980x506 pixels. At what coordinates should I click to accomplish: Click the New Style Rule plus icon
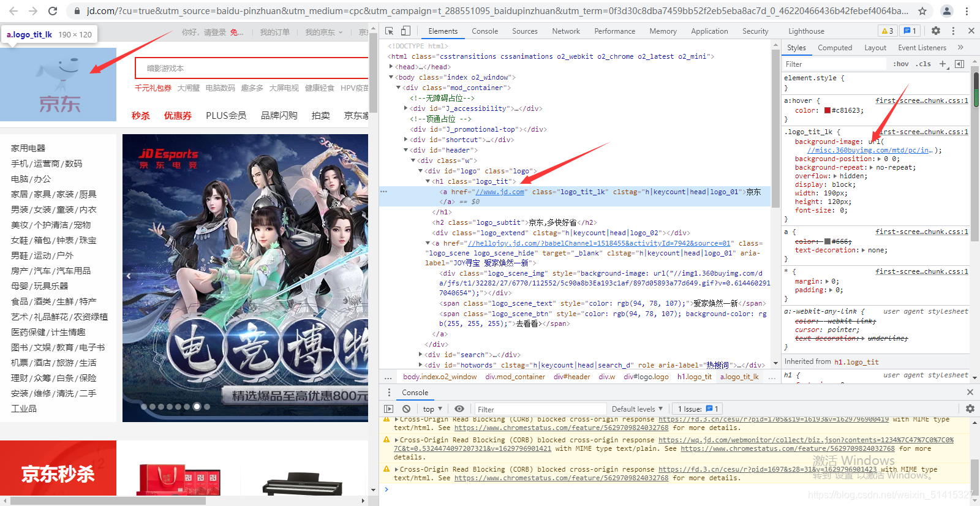click(x=943, y=64)
